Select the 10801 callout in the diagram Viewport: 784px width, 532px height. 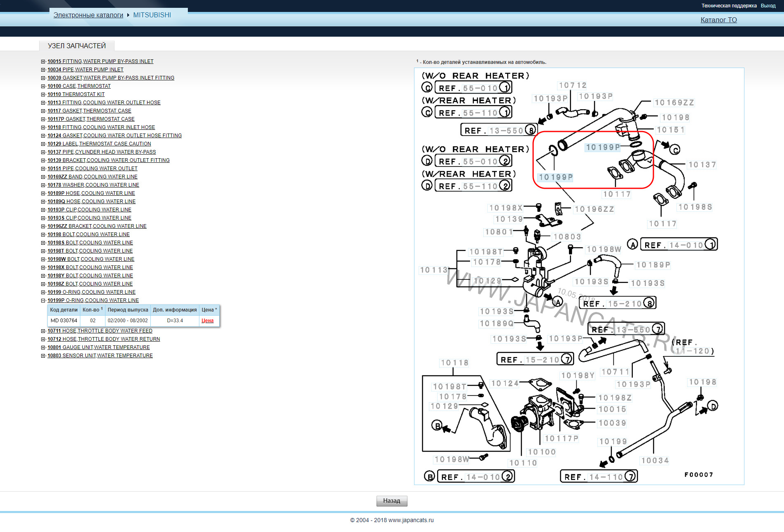[x=499, y=232]
